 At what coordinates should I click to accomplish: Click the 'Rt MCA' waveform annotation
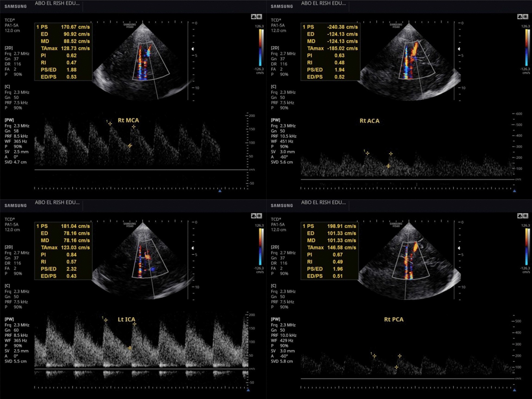pos(128,120)
